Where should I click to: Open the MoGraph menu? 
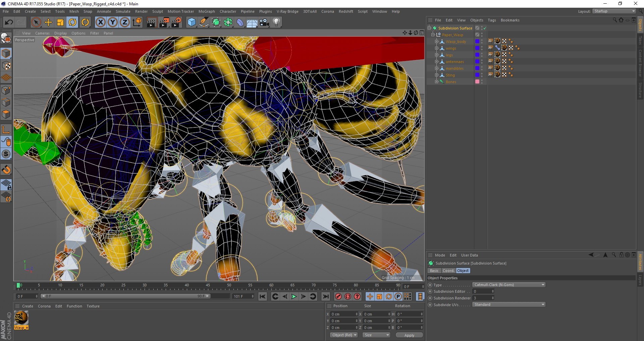coord(207,11)
